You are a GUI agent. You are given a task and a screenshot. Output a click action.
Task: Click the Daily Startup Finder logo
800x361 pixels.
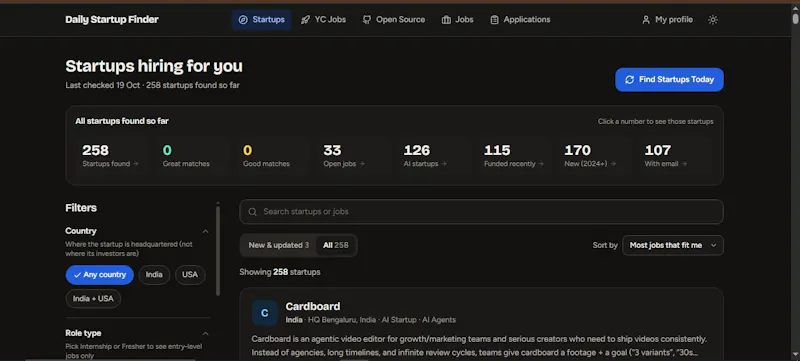(112, 20)
